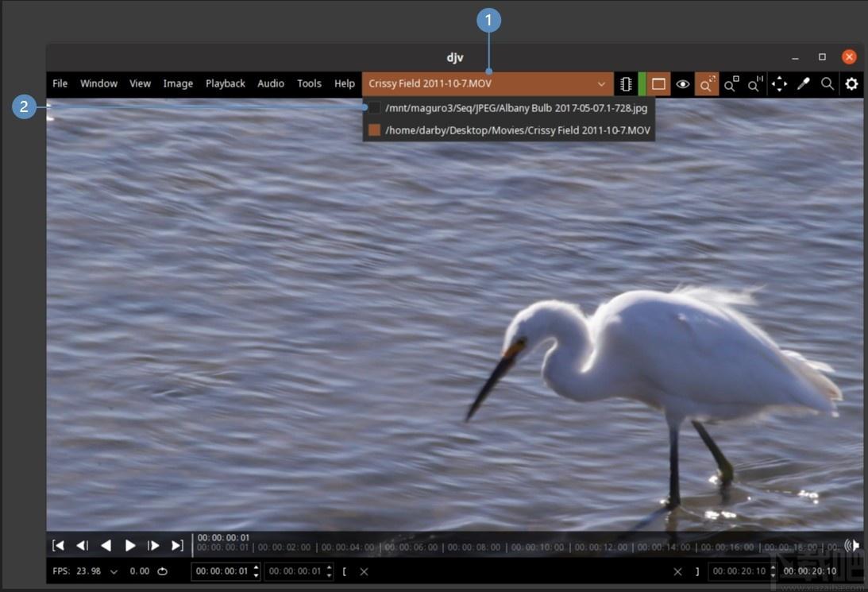Image resolution: width=868 pixels, height=592 pixels.
Task: Open the Audio menu
Action: (271, 83)
